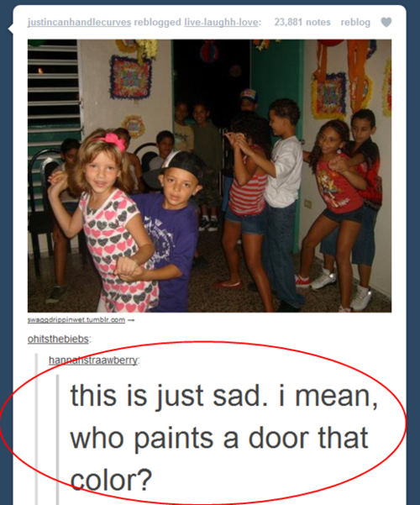
Task: Open the live-laughh-love blog link
Action: (x=221, y=22)
